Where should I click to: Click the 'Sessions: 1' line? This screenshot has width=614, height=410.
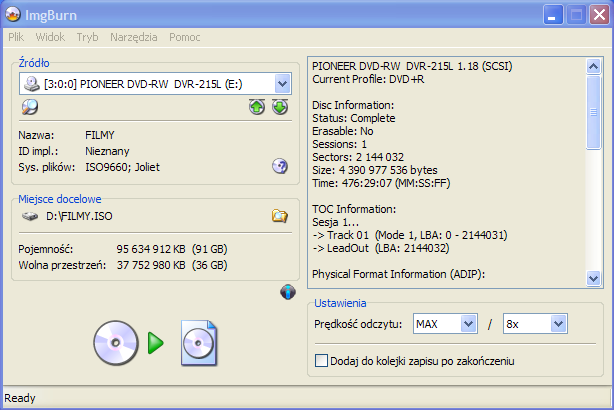click(x=340, y=144)
